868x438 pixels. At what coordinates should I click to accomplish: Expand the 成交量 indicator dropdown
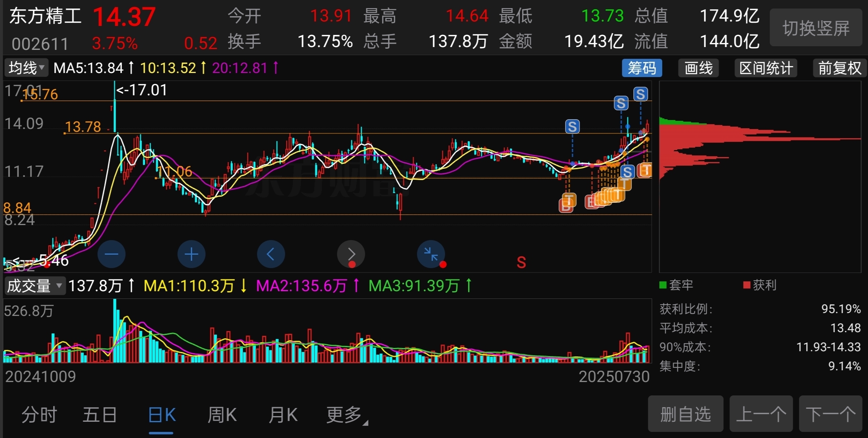click(x=35, y=286)
